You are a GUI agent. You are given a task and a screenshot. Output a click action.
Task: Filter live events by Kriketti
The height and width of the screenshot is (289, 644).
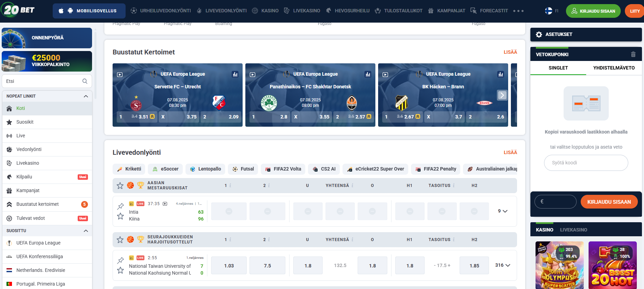129,169
